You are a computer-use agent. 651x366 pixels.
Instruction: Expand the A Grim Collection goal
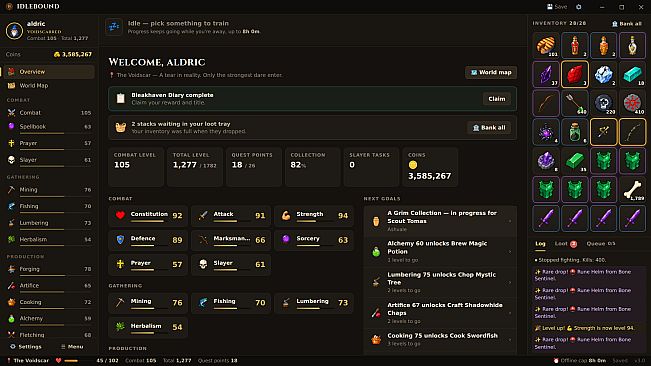(x=440, y=221)
